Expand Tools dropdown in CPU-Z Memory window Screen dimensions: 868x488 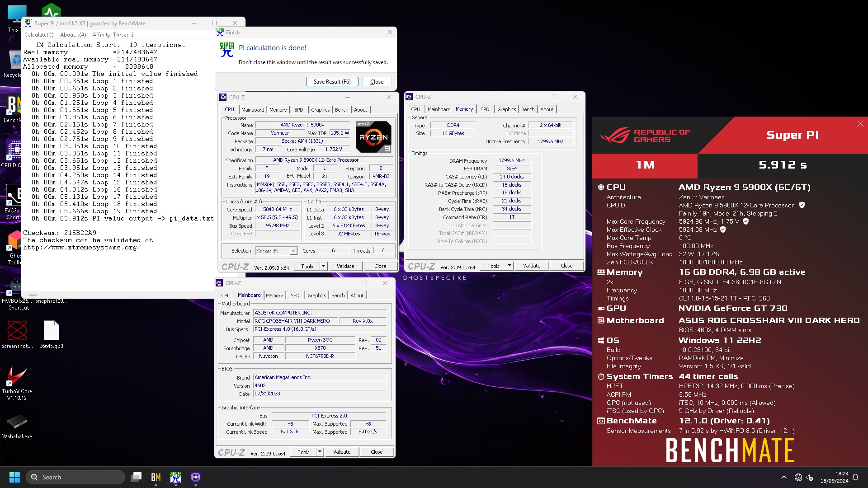pyautogui.click(x=509, y=266)
